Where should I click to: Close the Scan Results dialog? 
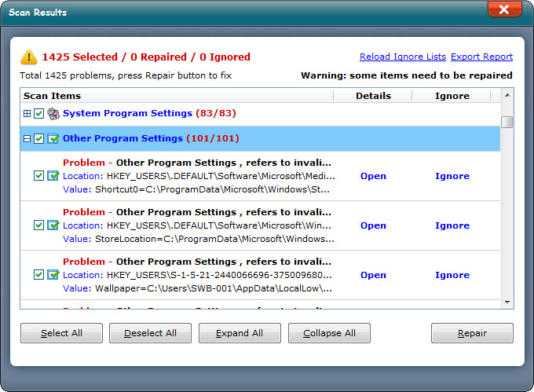(504, 9)
